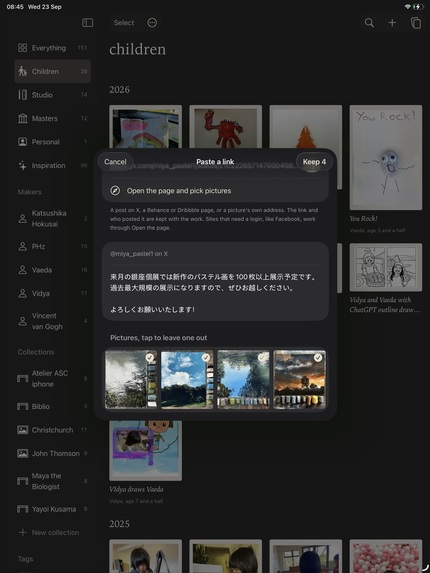Open the You Rock! drawing thumbnail
The image size is (430, 573).
386,158
